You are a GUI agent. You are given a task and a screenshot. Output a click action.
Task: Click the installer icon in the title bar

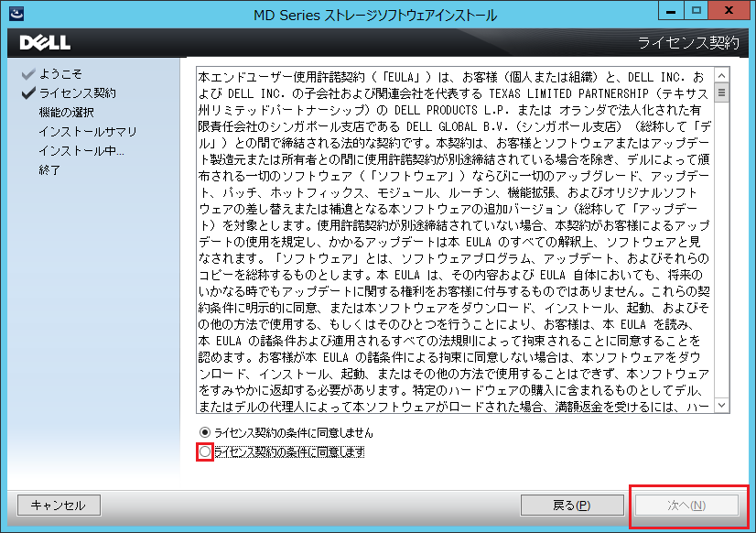pos(16,13)
